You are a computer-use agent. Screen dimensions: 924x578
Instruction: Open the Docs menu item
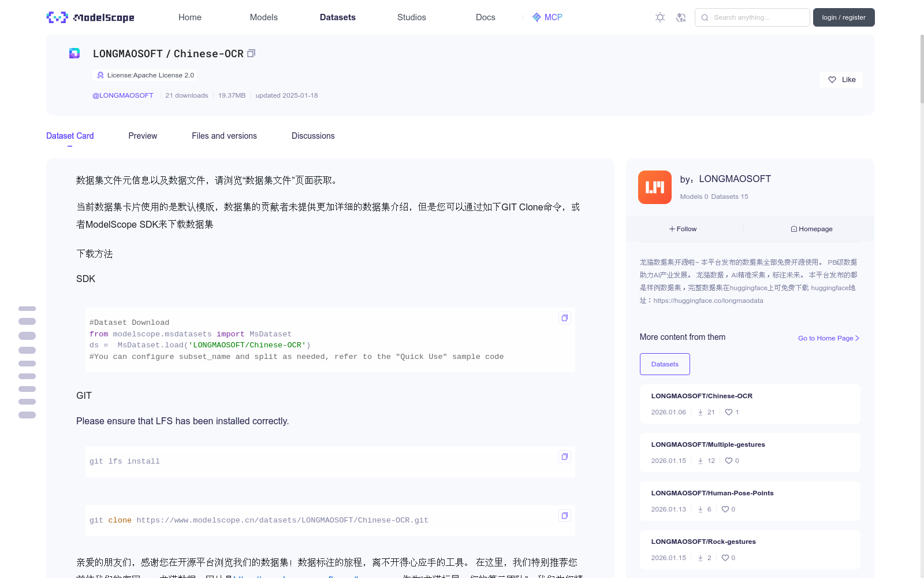(x=486, y=17)
